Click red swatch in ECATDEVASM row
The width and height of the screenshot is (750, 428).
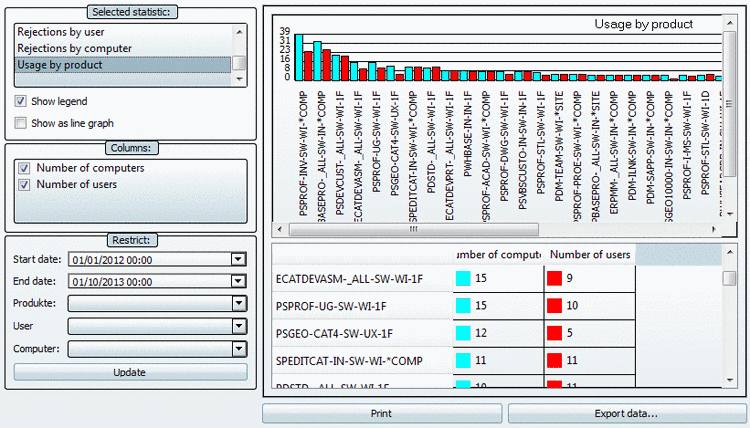tap(554, 278)
